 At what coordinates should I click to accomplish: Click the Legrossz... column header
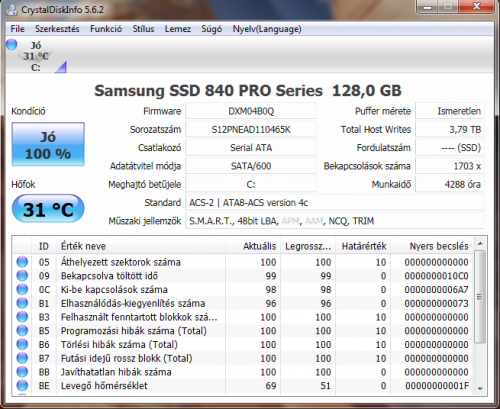[308, 246]
